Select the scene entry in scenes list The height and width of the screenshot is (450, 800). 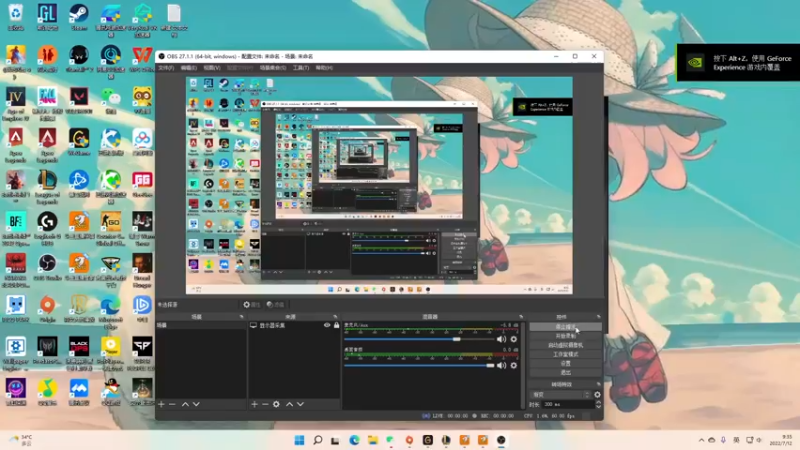coord(201,325)
